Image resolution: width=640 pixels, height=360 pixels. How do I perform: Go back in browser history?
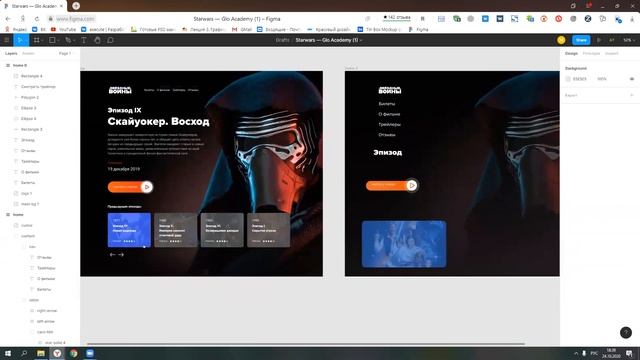pos(8,19)
